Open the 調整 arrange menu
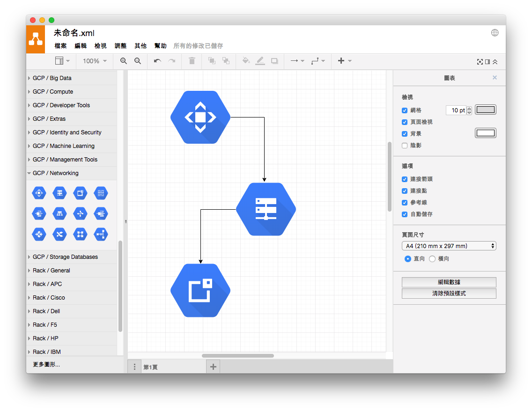 click(x=120, y=46)
